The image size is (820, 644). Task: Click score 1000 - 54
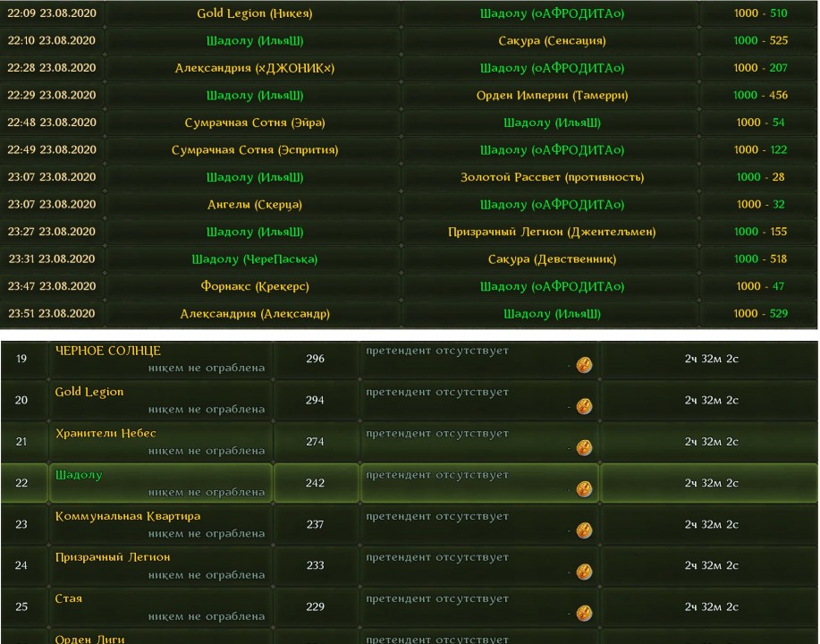[760, 122]
